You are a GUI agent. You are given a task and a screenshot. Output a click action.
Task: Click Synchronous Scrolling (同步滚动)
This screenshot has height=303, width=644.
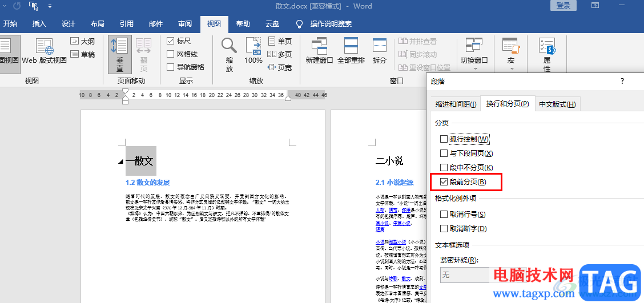click(418, 54)
